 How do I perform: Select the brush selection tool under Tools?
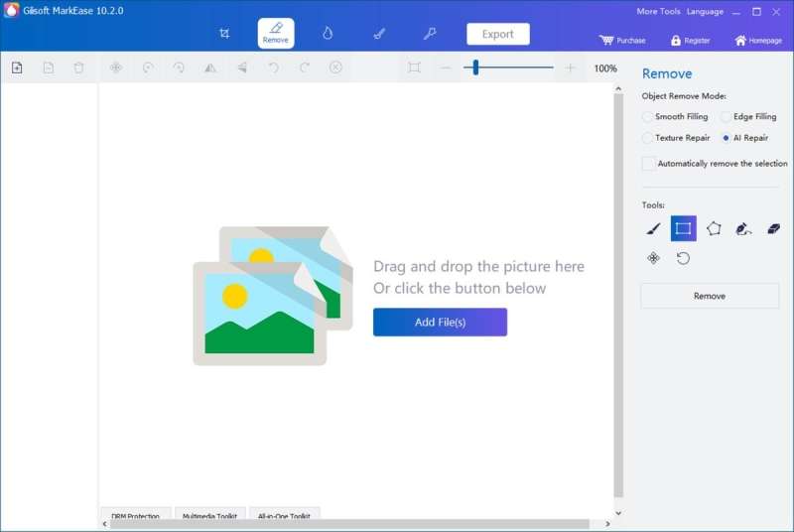pos(653,229)
